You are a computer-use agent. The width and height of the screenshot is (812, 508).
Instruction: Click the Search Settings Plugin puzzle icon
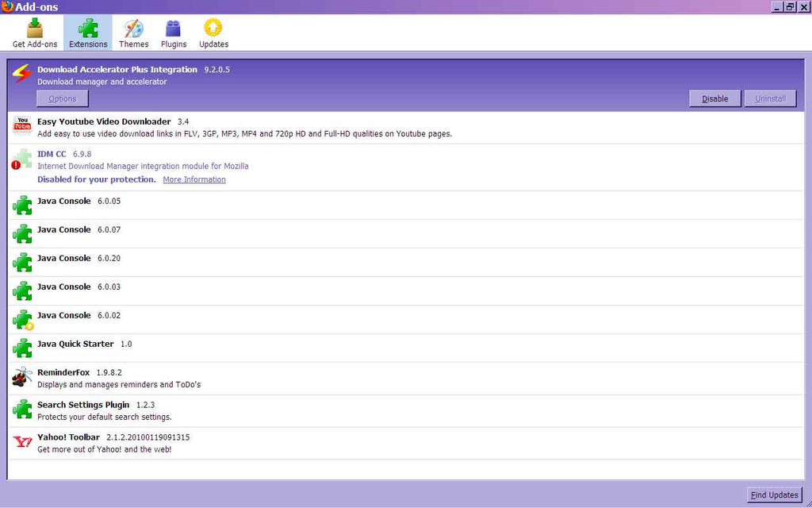[22, 409]
